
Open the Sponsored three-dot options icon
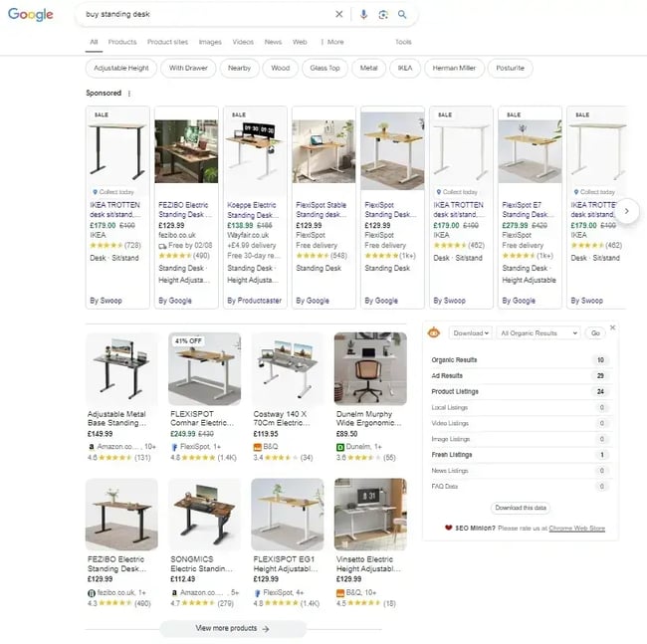(x=129, y=94)
